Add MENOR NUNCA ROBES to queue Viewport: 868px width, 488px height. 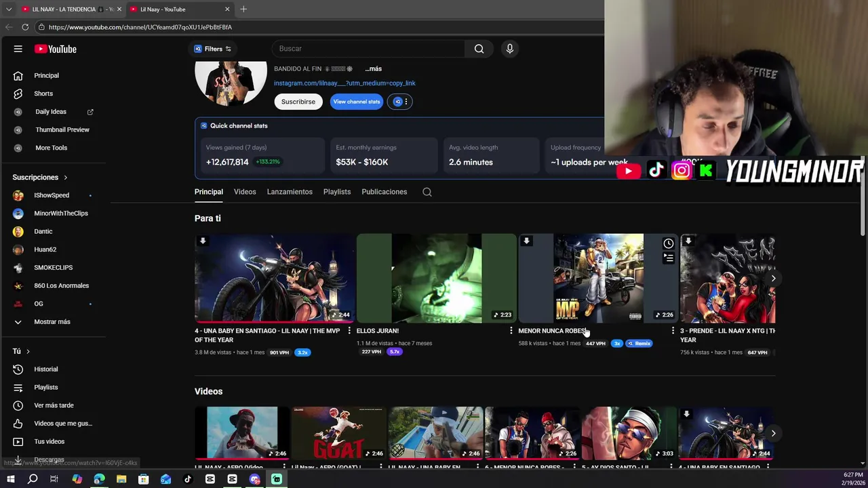click(x=669, y=258)
